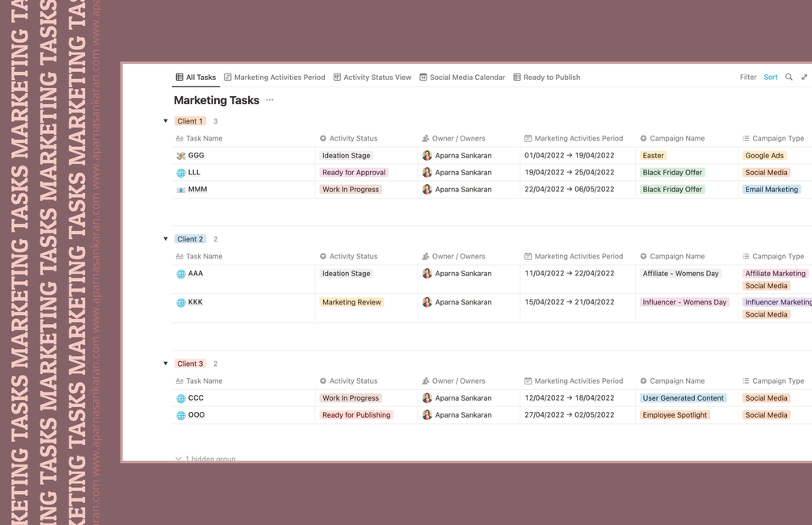Click the Google Ads campaign type tag
812x525 pixels.
click(764, 155)
